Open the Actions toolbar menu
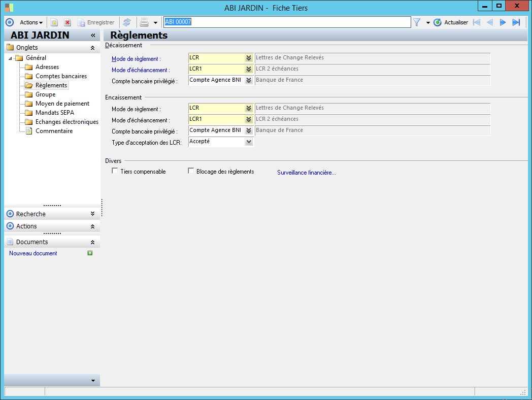This screenshot has height=400, width=532. click(x=31, y=22)
